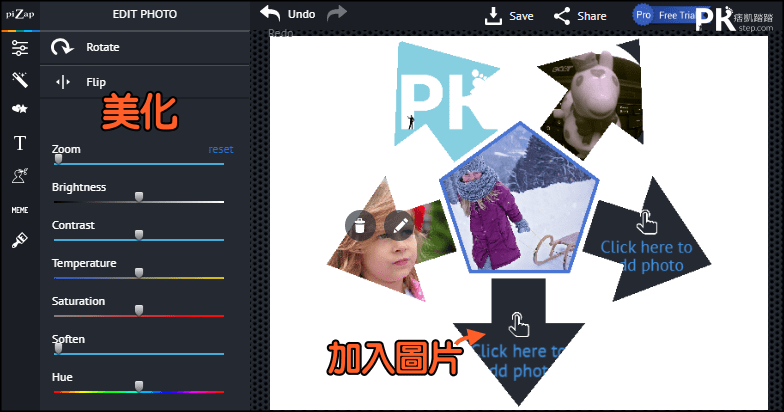784x412 pixels.
Task: Click the Flip mirror icon
Action: (63, 82)
